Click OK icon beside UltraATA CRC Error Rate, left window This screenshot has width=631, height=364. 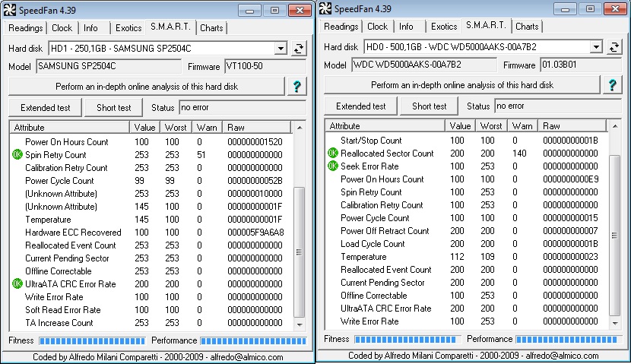pos(17,283)
